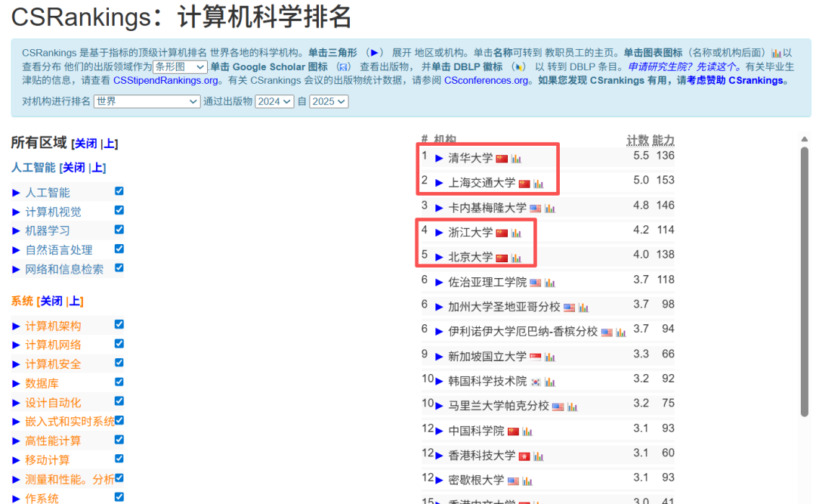Click the Google Scholar icon in the banner
816x504 pixels.
(342, 66)
